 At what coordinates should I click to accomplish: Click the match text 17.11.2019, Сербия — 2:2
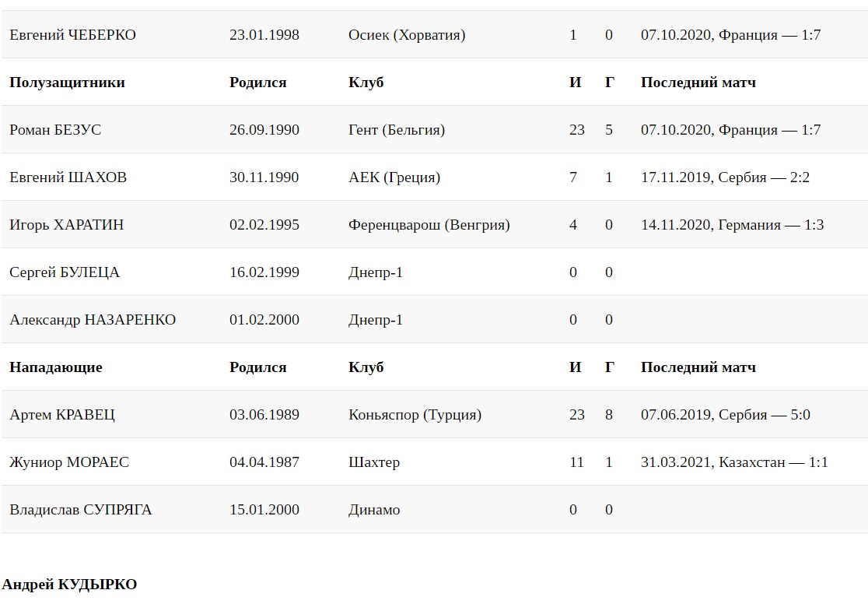point(725,177)
